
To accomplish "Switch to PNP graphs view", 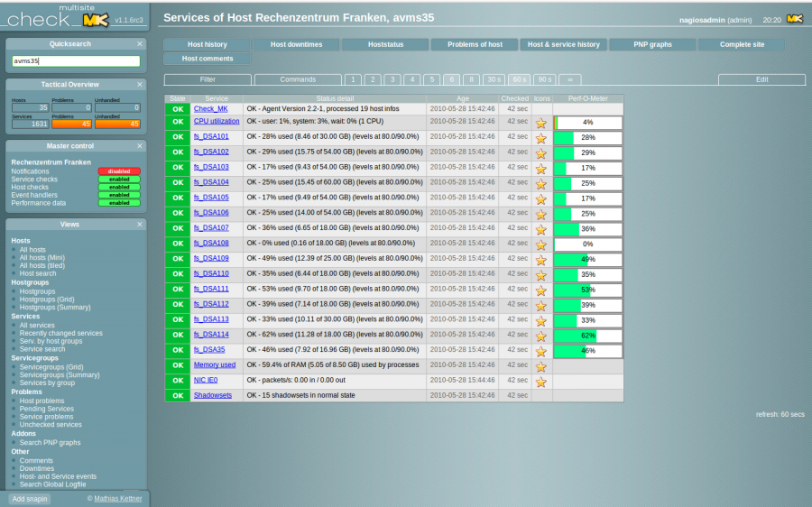I will (x=653, y=44).
